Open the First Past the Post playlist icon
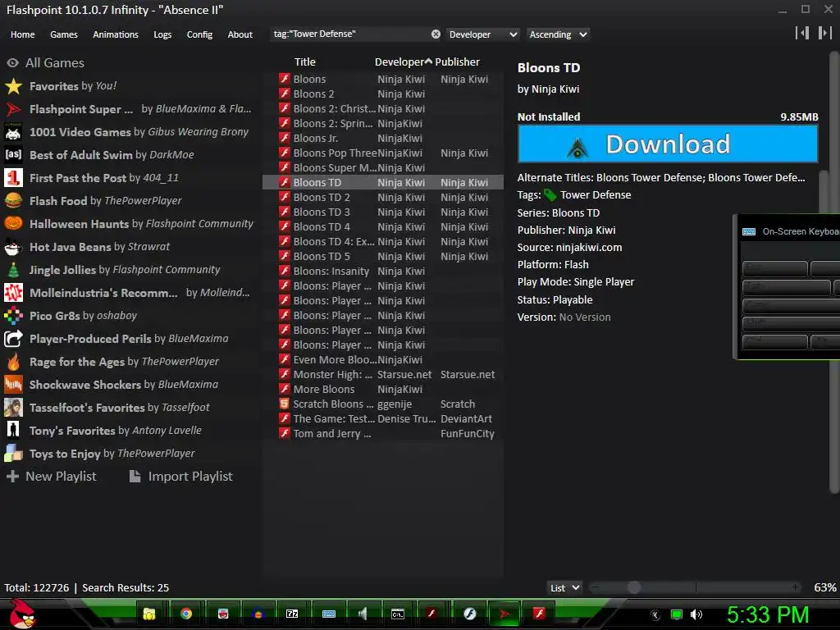This screenshot has width=840, height=630. click(x=13, y=178)
